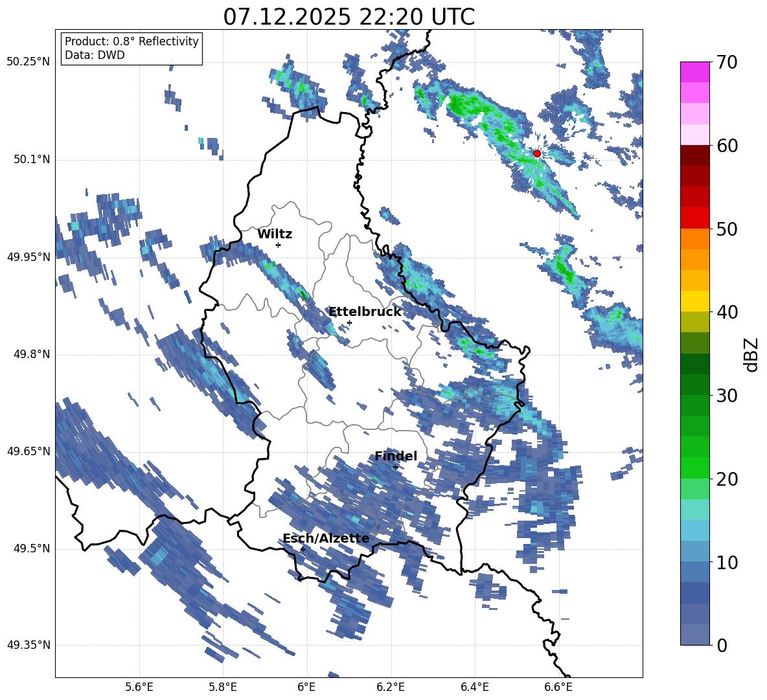Viewport: 767px width, 700px height.
Task: Click the 50.1°N latitude label
Action: [x=31, y=160]
